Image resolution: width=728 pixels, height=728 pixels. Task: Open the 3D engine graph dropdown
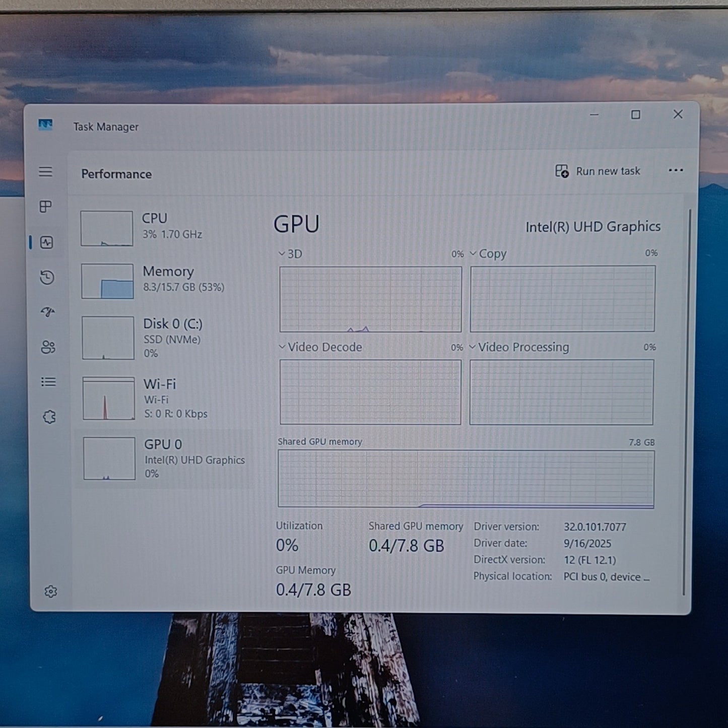[x=291, y=254]
